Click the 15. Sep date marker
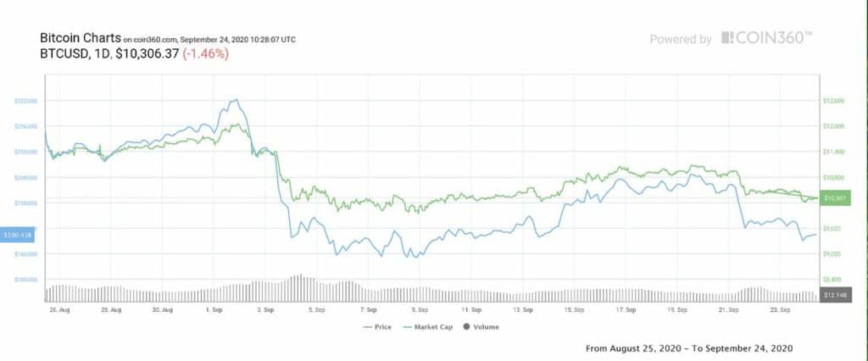Viewport: 868px width, 361px height. click(x=574, y=310)
